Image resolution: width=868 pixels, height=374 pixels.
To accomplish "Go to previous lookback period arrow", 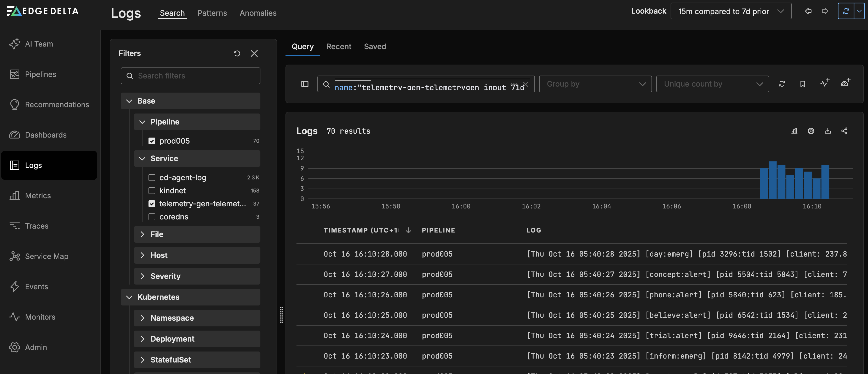I will click(808, 11).
